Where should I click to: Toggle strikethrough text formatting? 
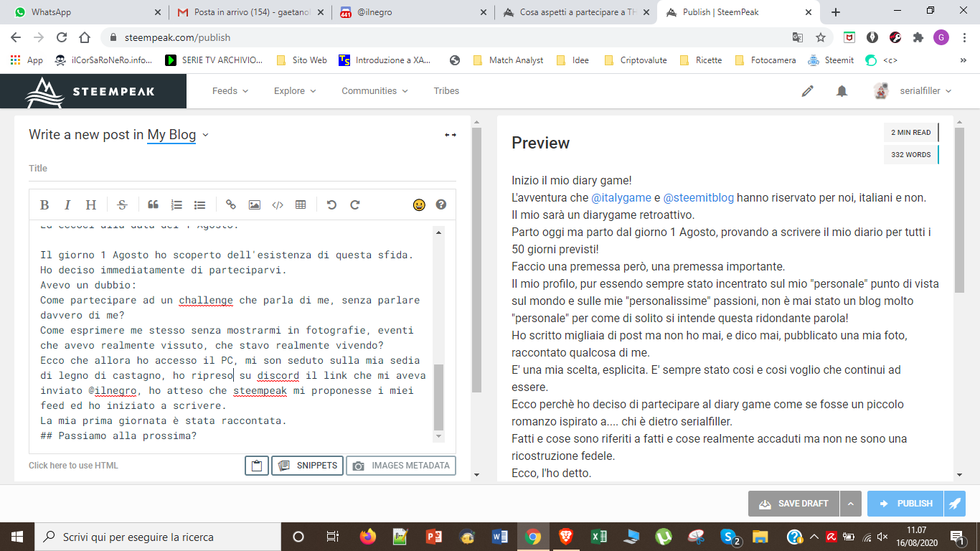pyautogui.click(x=122, y=205)
